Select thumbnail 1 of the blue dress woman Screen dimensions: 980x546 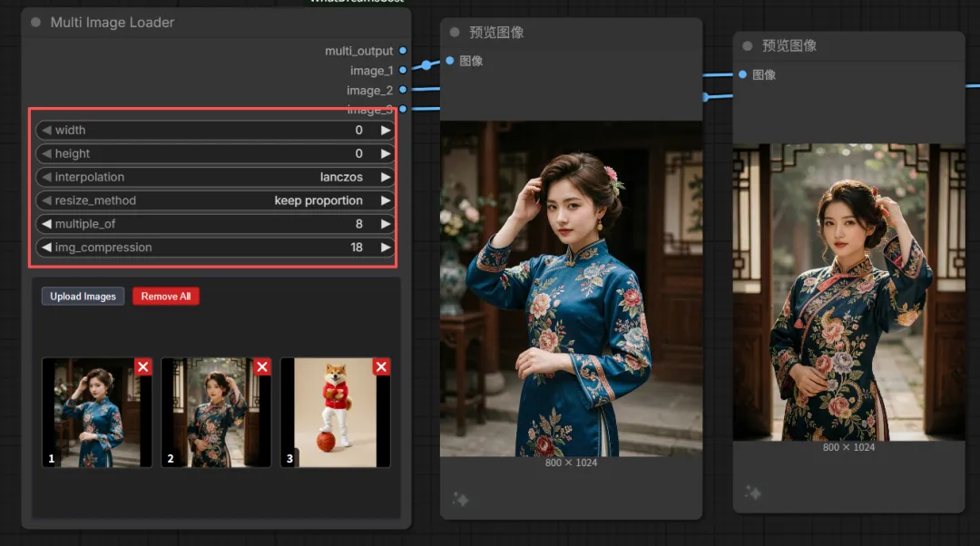97,413
